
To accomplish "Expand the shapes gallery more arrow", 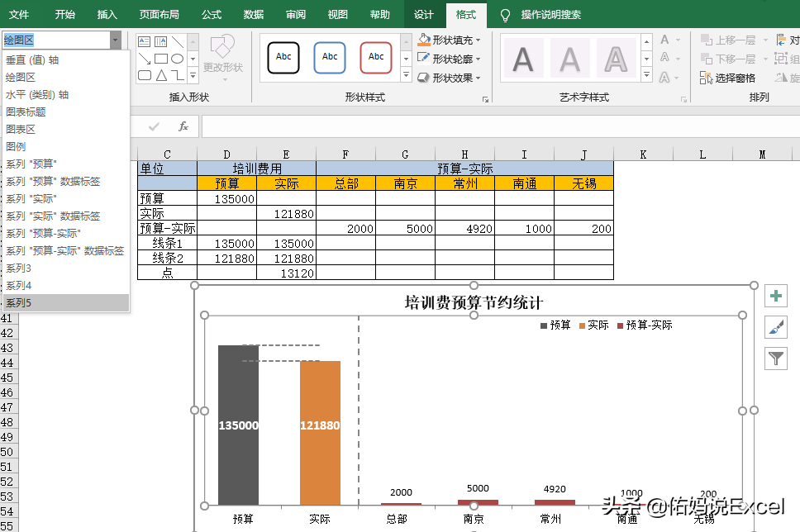I will point(193,76).
